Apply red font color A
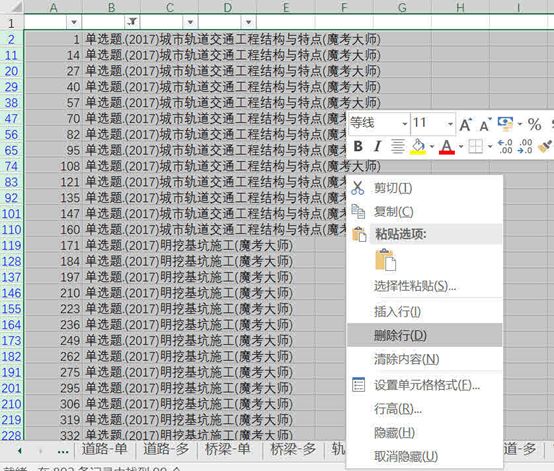 point(447,146)
